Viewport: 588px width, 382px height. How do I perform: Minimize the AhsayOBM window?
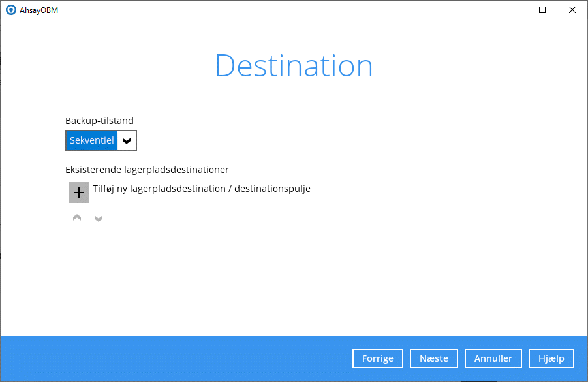tap(512, 10)
